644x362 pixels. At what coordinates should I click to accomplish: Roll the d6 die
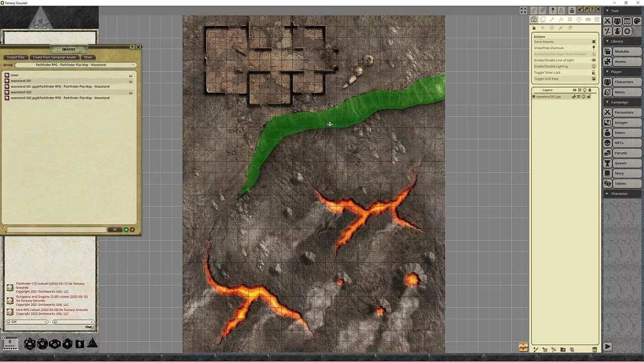coord(79,344)
